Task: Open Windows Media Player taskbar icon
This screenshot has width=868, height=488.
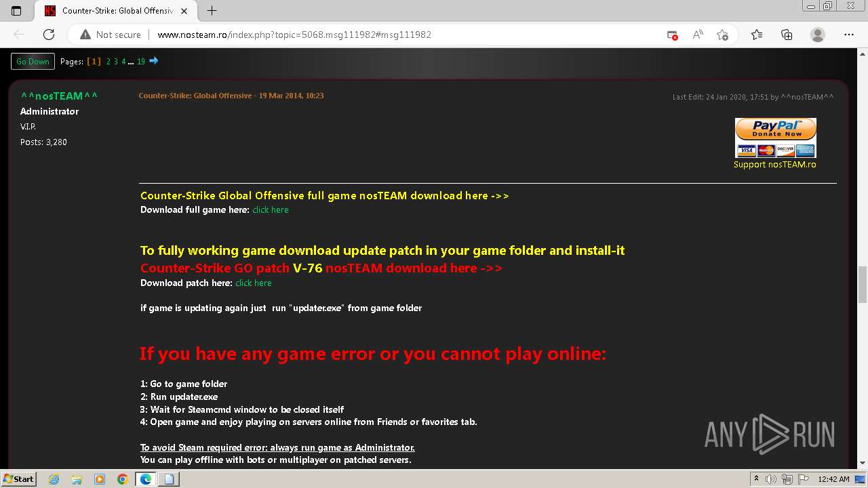Action: (x=100, y=479)
